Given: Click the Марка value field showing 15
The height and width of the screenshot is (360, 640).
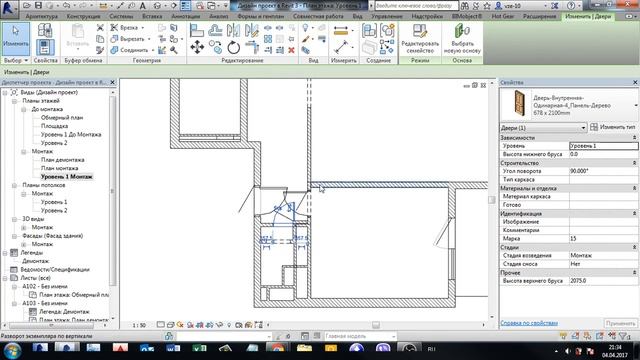Looking at the screenshot, I should 604,238.
